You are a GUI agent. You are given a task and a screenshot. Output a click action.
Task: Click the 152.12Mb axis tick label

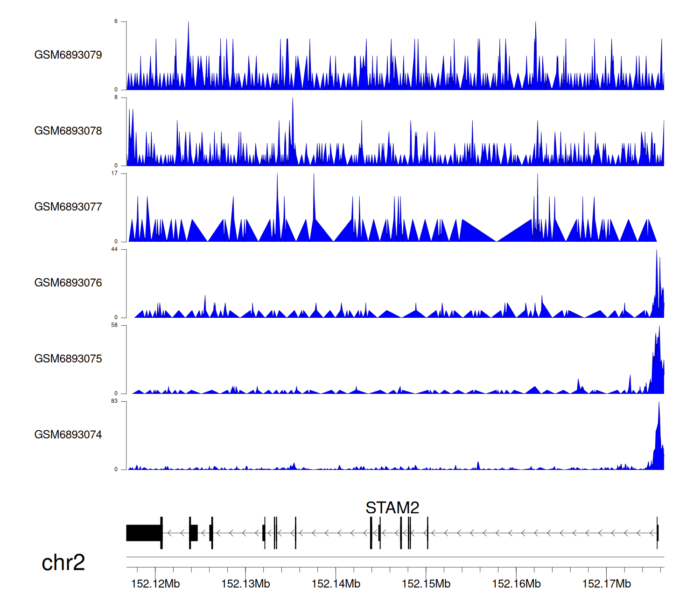(x=155, y=584)
